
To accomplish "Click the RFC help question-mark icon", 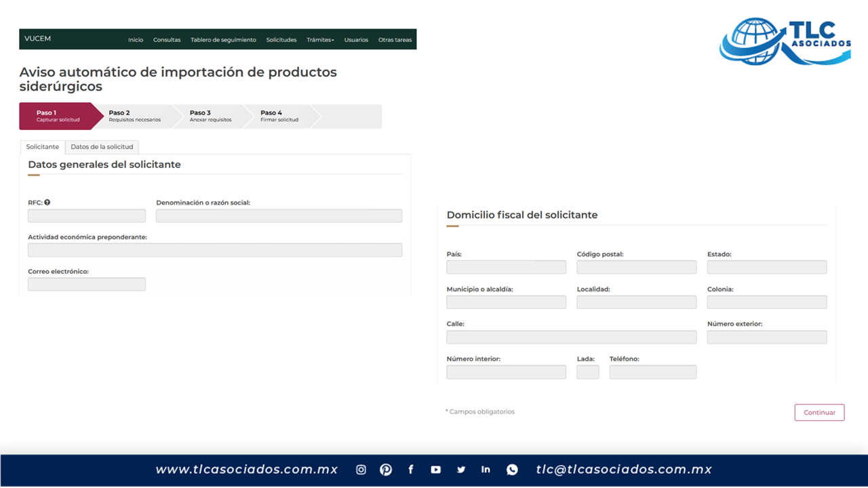I will pos(47,202).
